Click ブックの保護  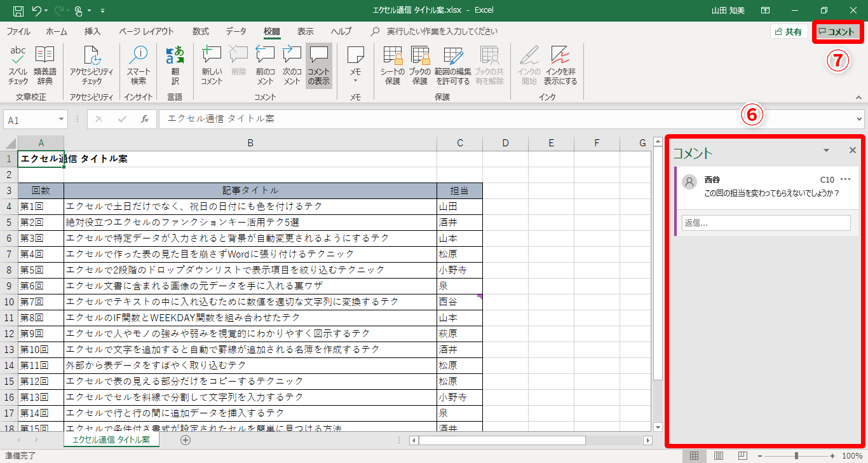pyautogui.click(x=419, y=66)
